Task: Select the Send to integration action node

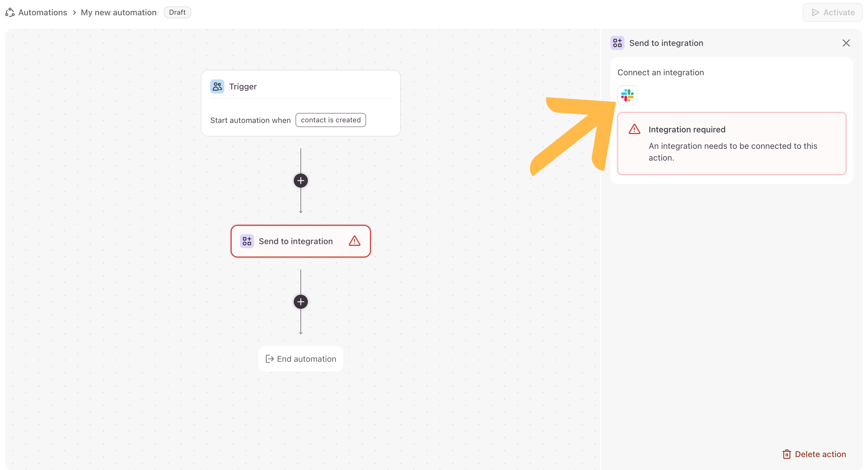Action: click(296, 241)
